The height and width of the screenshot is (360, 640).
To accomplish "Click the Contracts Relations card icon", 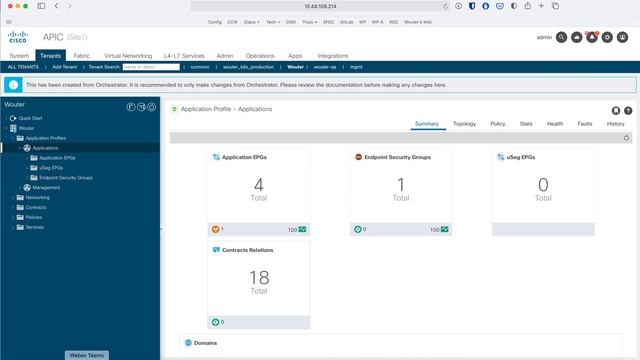I will 216,250.
